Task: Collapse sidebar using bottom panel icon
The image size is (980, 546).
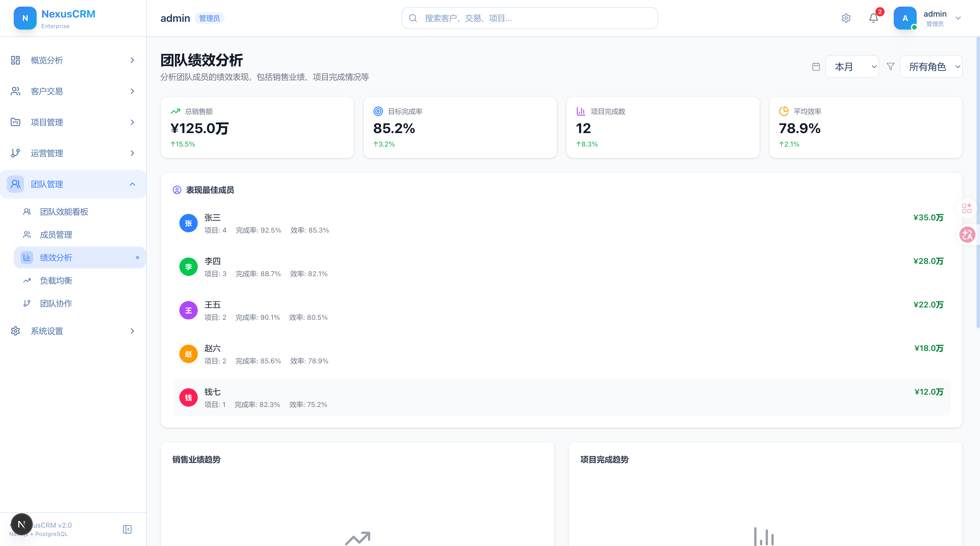Action: pyautogui.click(x=127, y=529)
